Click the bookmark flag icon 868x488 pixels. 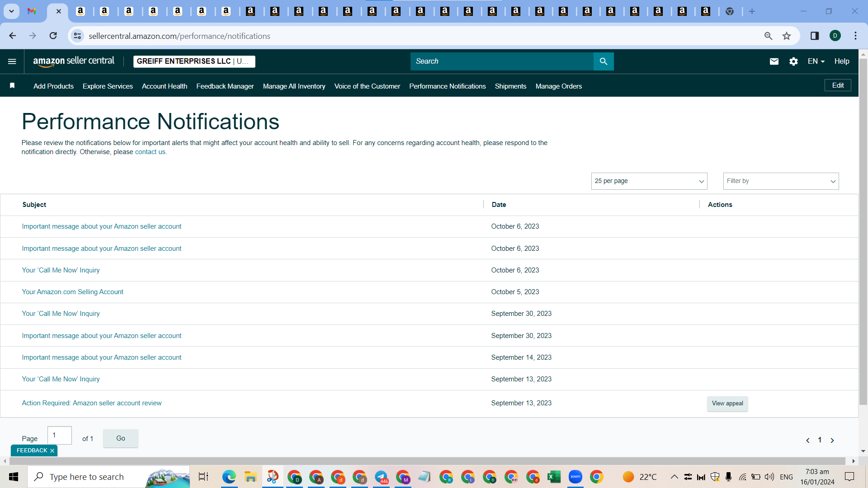(12, 86)
